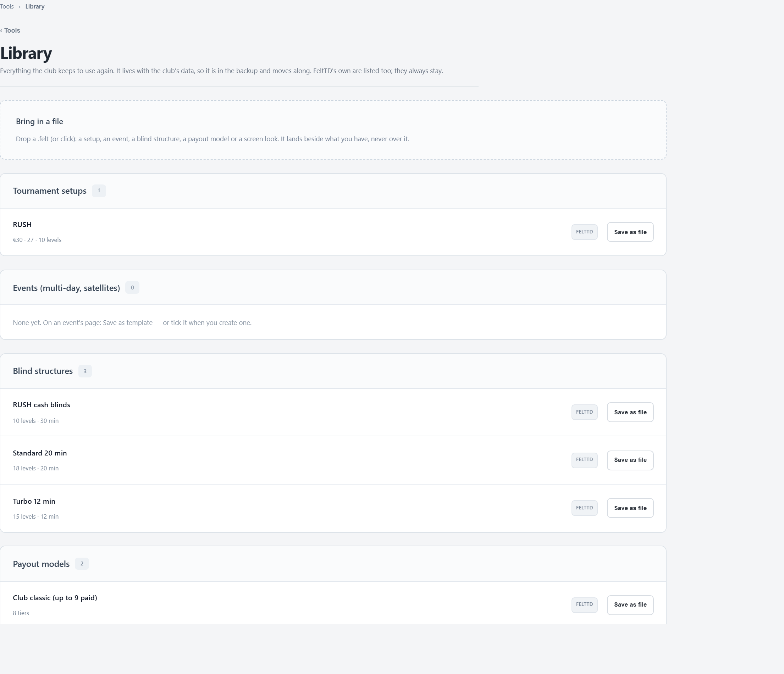Click the count badge beside Tournament setups
Screen dimensions: 784x674
[99, 191]
